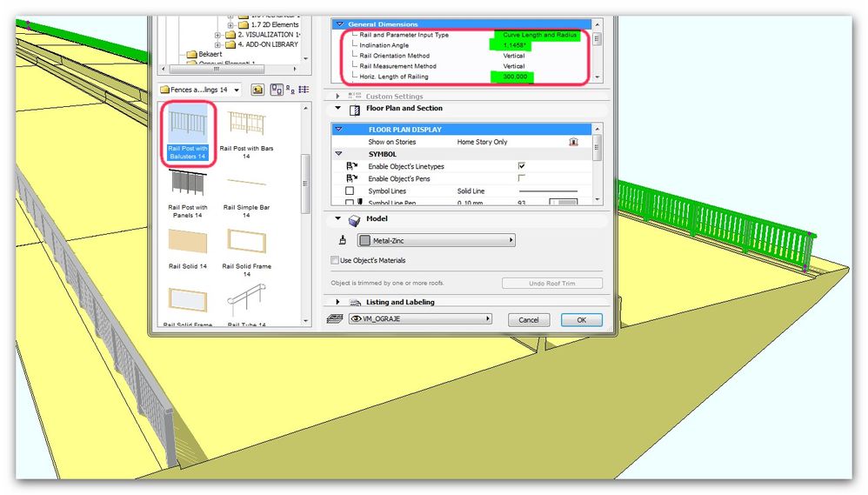Switch to list view of library parts
Screen dimensions: 868x495
[304, 90]
